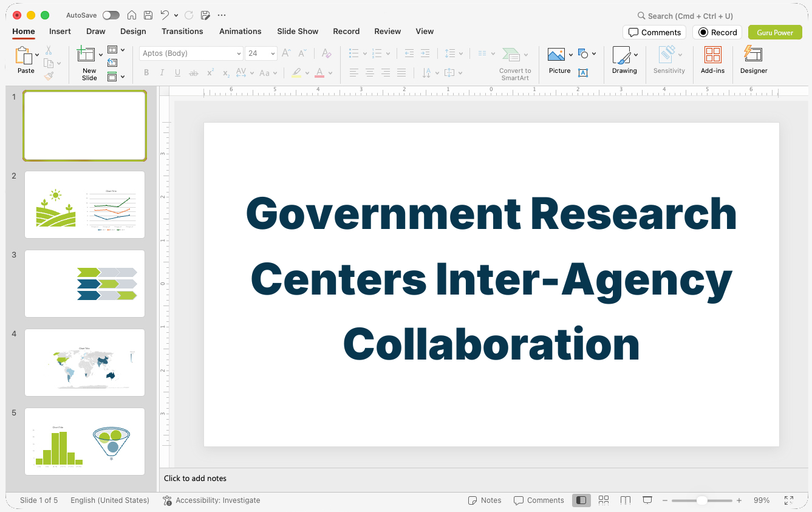Click the Increase Indent icon
The height and width of the screenshot is (512, 812).
425,53
